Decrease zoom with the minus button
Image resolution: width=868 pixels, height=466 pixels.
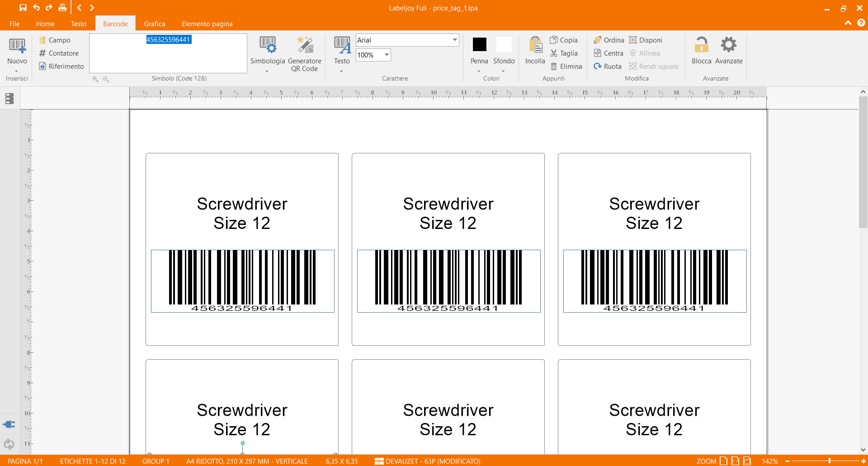coord(788,461)
